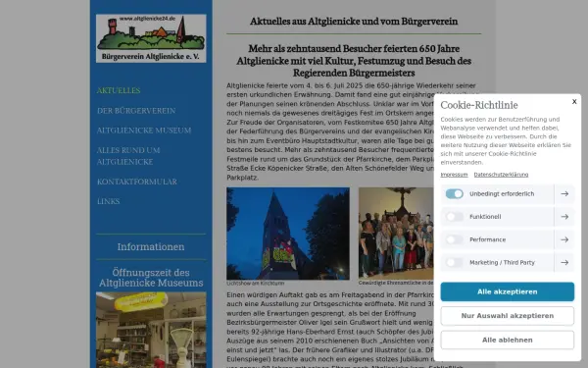Click the Alle akzeptieren button
The height and width of the screenshot is (368, 588).
coord(507,291)
